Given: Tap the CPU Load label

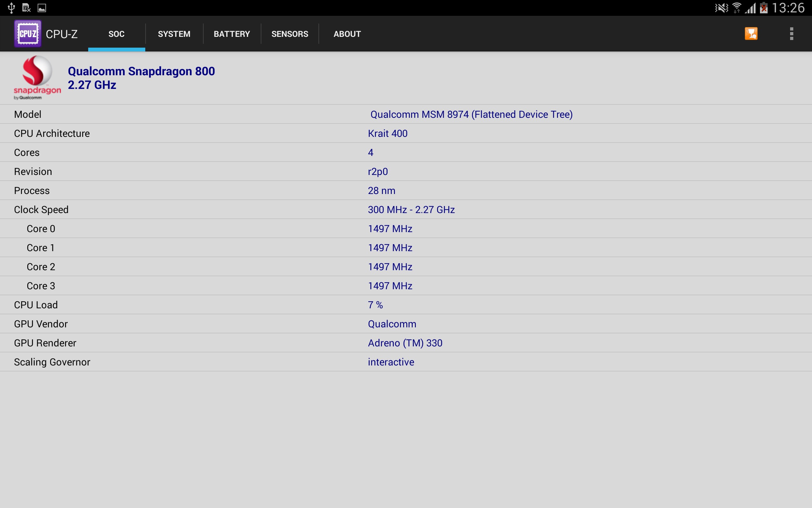Looking at the screenshot, I should click(36, 305).
